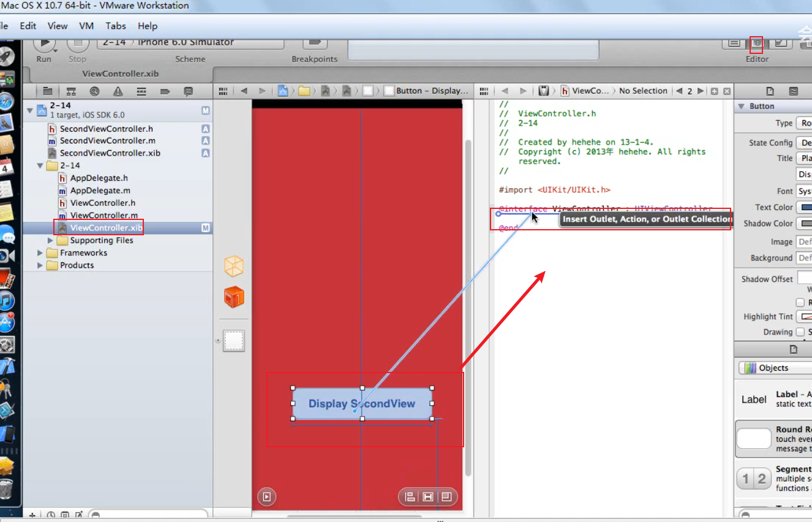This screenshot has width=812, height=522.
Task: Toggle checkbox below Shadow Offset
Action: tap(800, 303)
